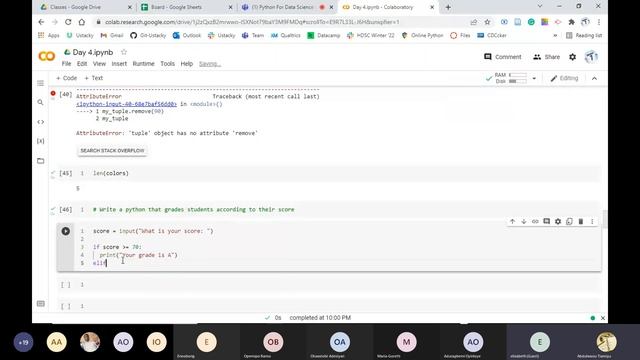Select participant AA avatar
The height and width of the screenshot is (360, 640).
57,342
